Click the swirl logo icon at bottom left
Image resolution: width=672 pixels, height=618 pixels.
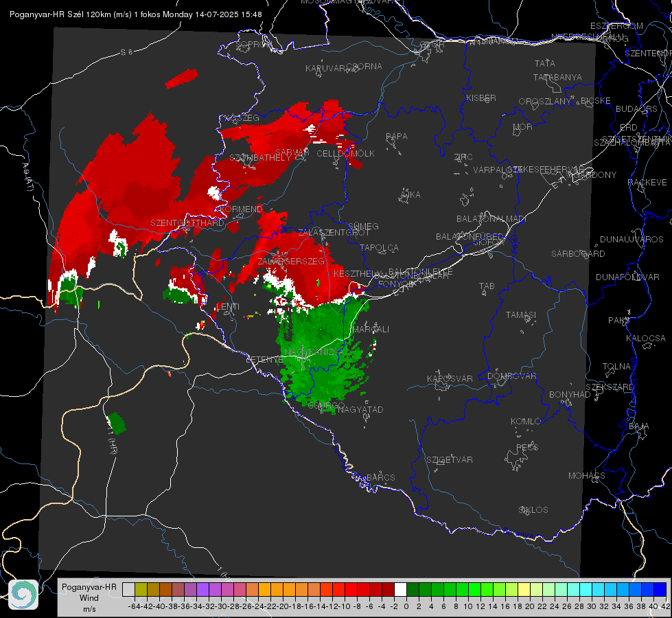[x=23, y=595]
